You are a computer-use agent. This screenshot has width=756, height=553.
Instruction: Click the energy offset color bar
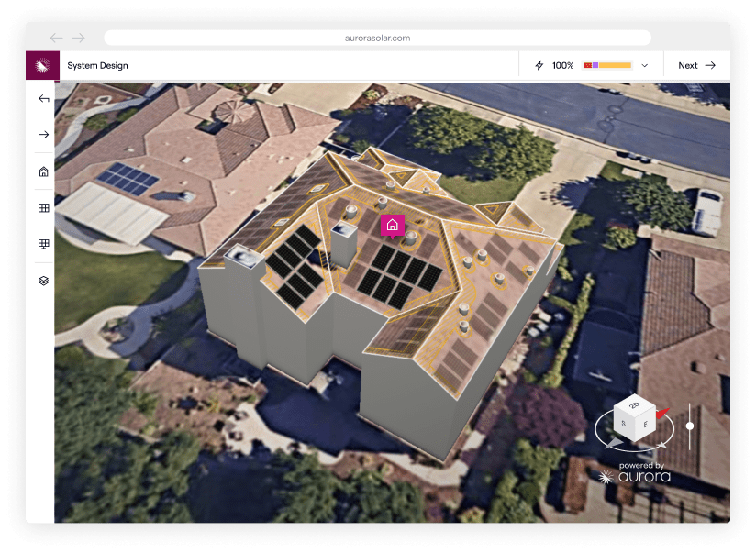pyautogui.click(x=607, y=65)
